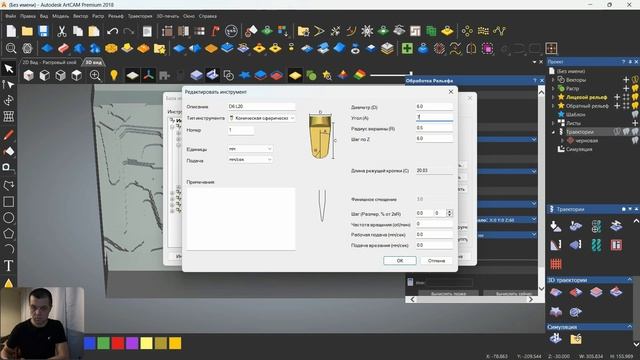
Task: Toggle grey bulb visibility for Шаблон row
Action: click(635, 114)
